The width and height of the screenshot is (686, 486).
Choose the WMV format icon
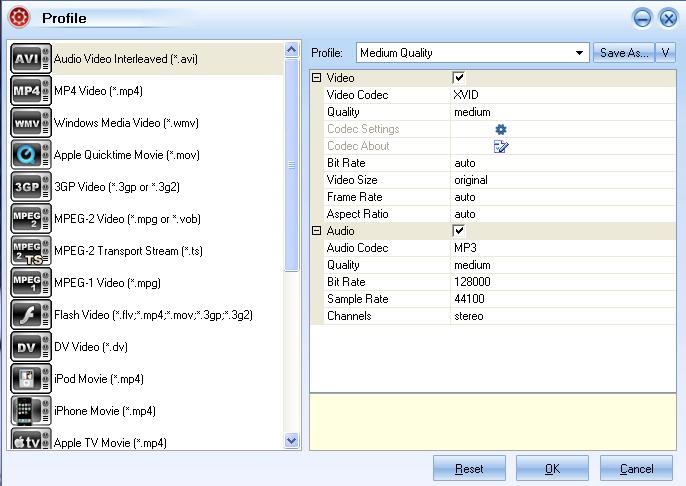(x=31, y=122)
